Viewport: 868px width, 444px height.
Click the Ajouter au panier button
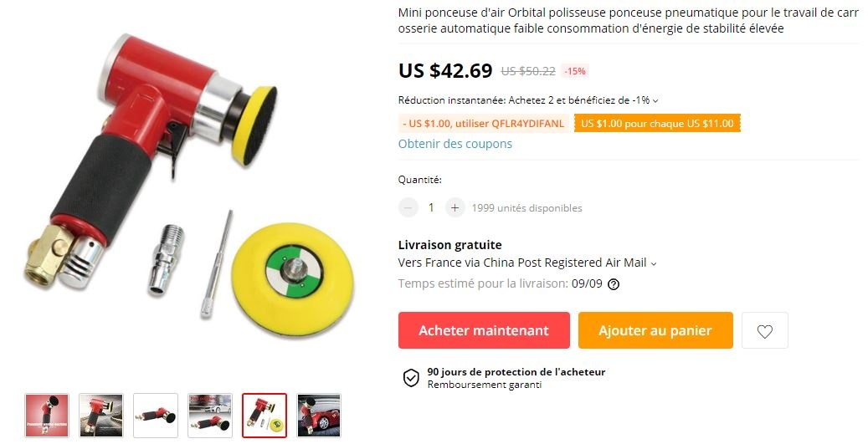tap(655, 330)
